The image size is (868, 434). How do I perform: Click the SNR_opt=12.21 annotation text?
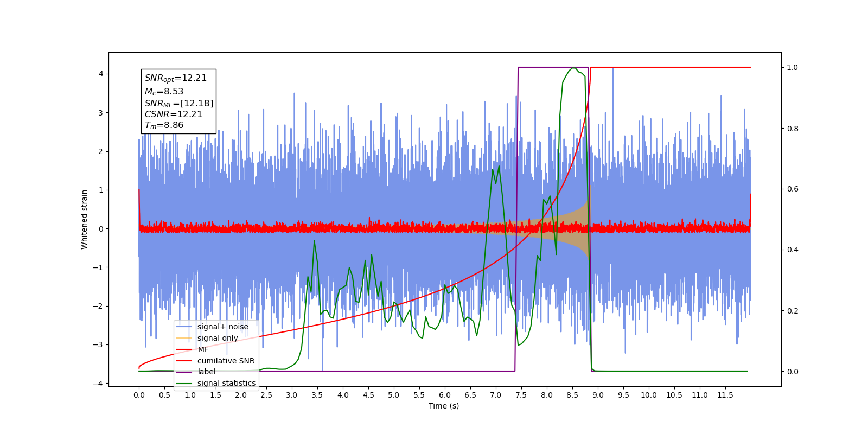176,78
